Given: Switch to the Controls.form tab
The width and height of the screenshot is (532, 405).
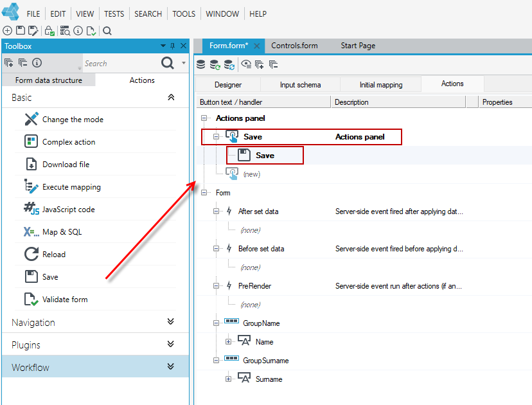Looking at the screenshot, I should pyautogui.click(x=294, y=46).
